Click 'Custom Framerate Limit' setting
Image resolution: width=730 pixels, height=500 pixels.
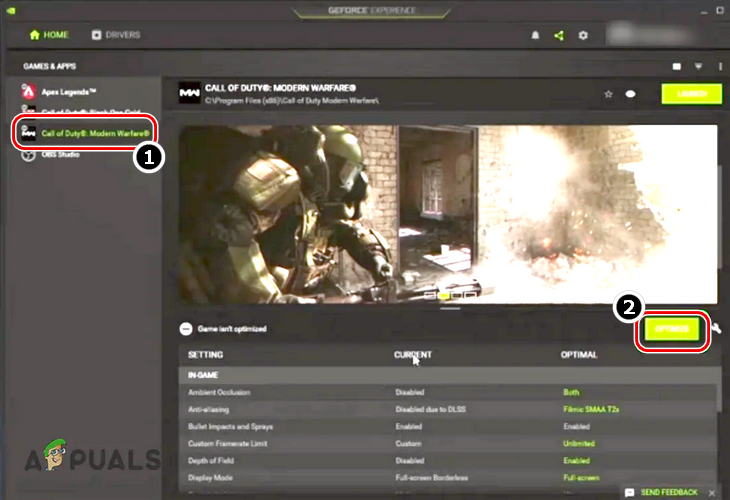click(228, 444)
